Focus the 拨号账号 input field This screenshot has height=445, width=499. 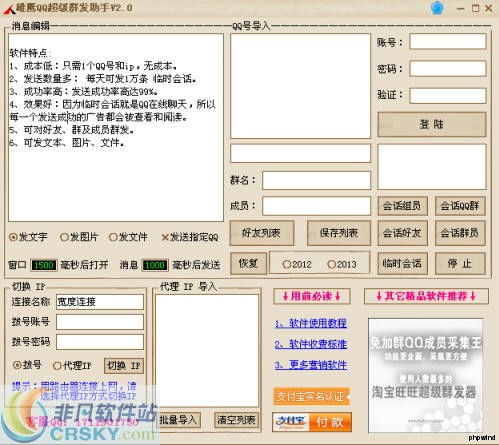coord(100,322)
